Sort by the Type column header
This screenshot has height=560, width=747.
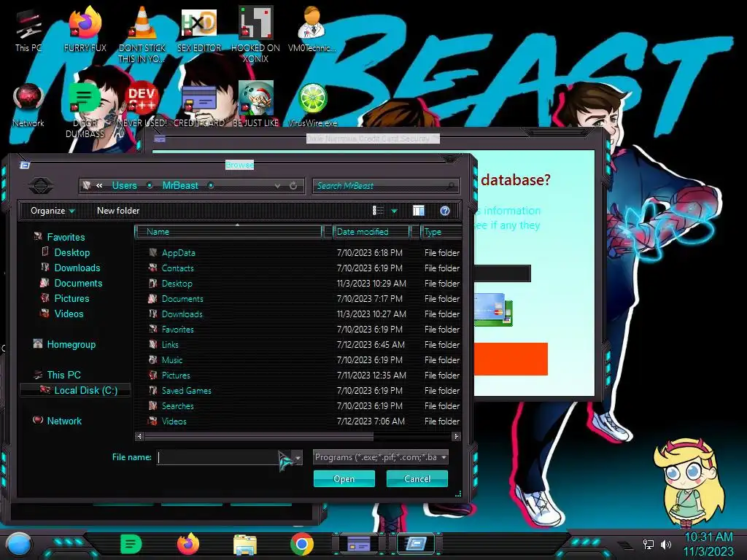[441, 232]
